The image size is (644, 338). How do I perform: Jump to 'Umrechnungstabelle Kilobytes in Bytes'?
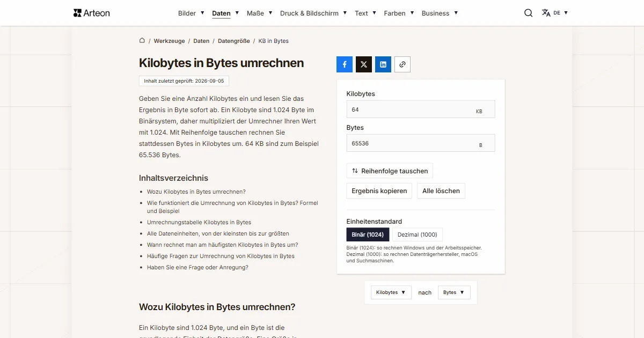tap(199, 222)
